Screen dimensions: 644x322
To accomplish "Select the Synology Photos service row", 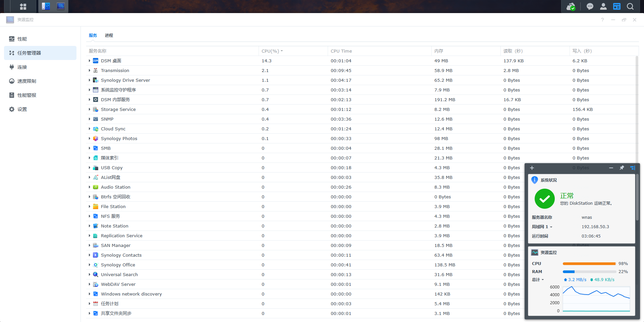I will tap(119, 138).
